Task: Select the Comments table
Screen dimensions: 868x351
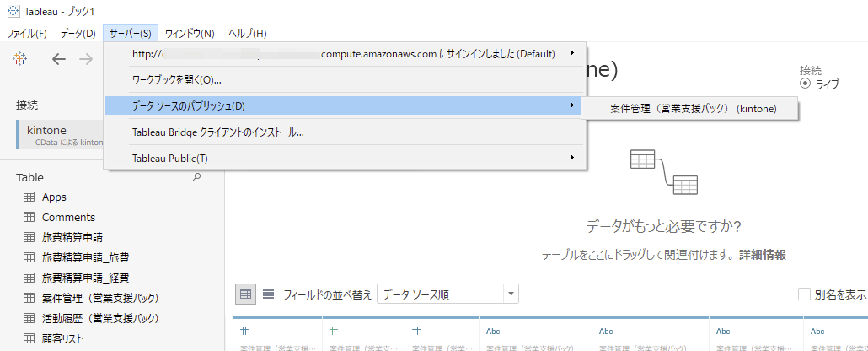Action: click(68, 218)
